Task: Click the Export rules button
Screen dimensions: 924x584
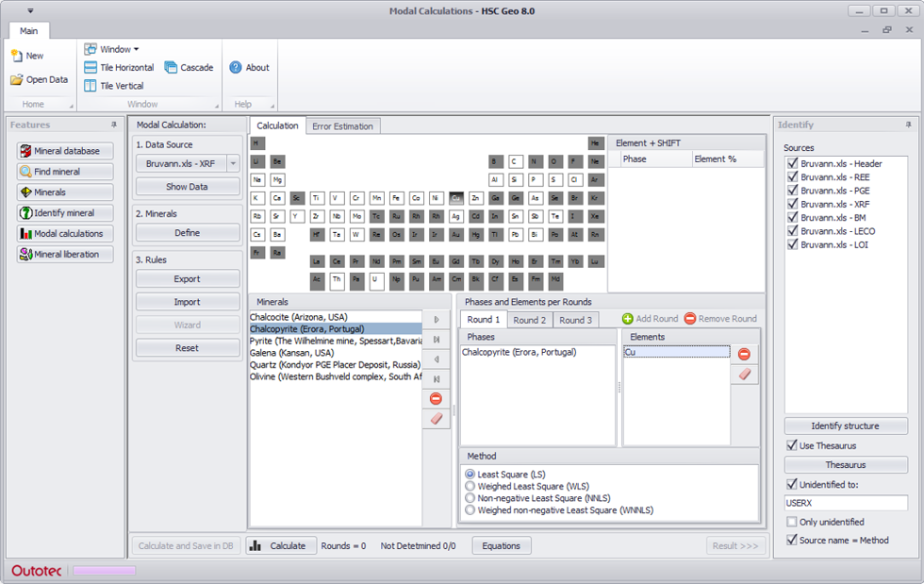Action: pos(187,278)
